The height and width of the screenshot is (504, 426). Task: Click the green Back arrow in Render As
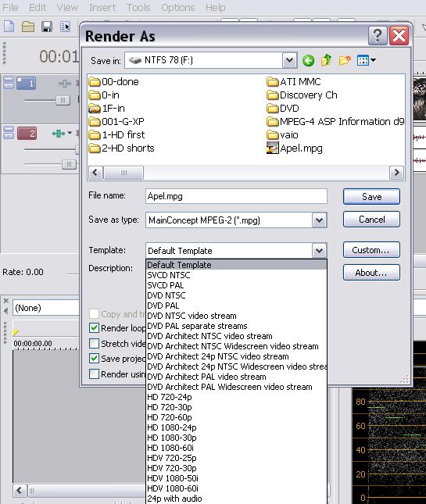[308, 60]
